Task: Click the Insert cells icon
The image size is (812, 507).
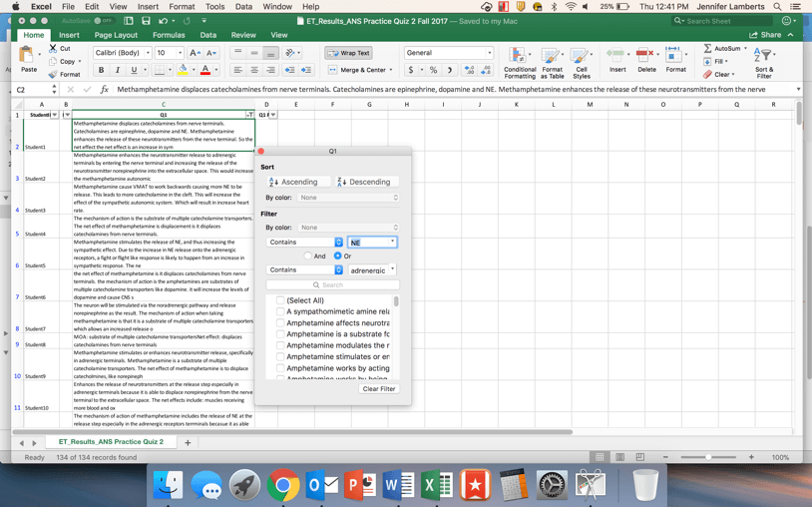Action: (x=615, y=54)
